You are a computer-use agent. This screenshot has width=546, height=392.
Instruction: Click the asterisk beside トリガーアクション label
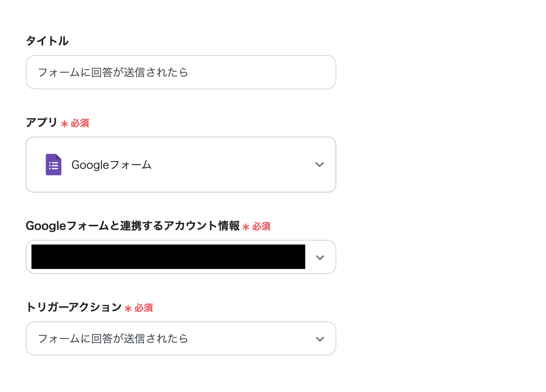pyautogui.click(x=128, y=309)
